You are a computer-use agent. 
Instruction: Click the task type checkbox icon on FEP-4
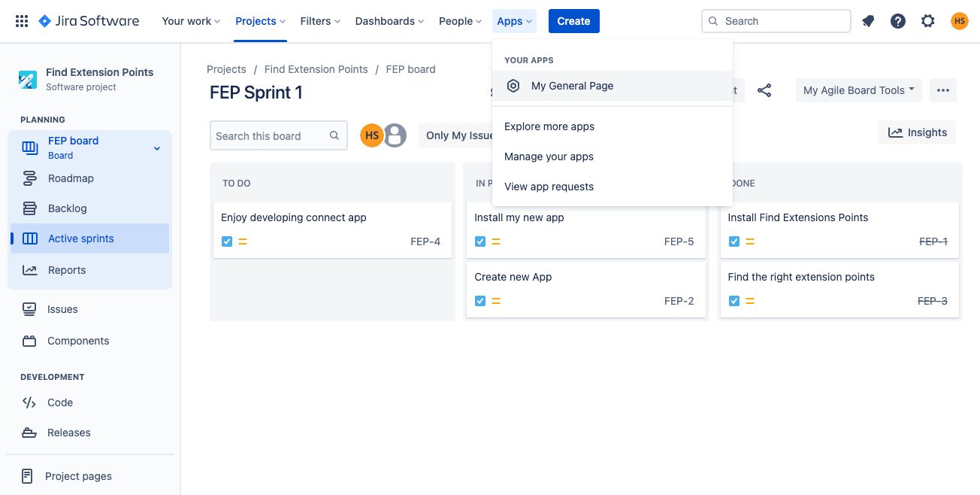coord(227,241)
